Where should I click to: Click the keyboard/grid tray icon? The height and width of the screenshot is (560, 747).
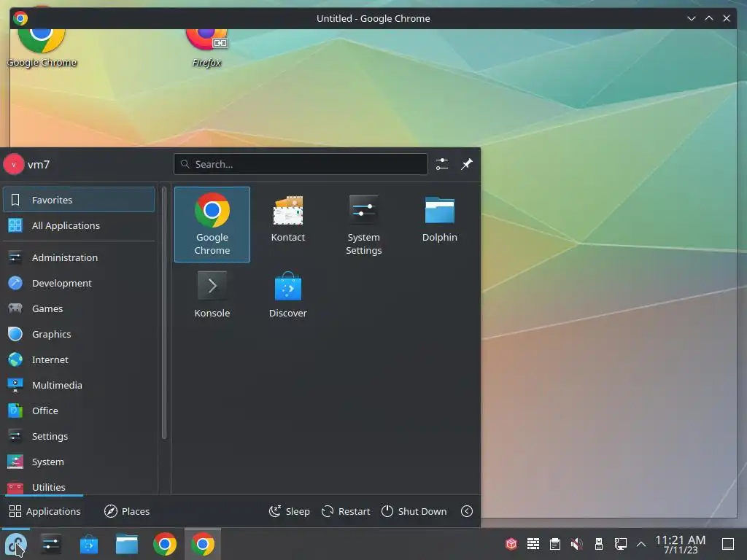(x=533, y=544)
